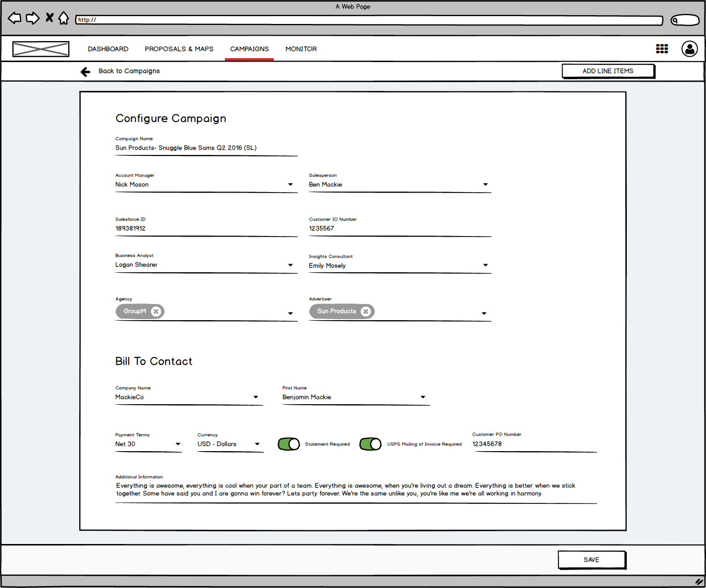Toggle the Statement Required switch
This screenshot has height=588, width=706.
click(x=288, y=444)
